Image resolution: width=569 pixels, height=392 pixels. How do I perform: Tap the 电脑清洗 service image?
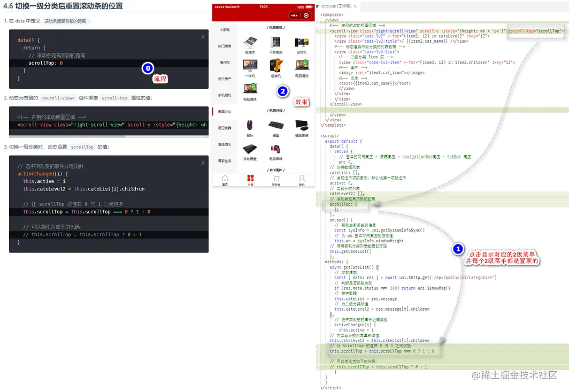click(302, 66)
